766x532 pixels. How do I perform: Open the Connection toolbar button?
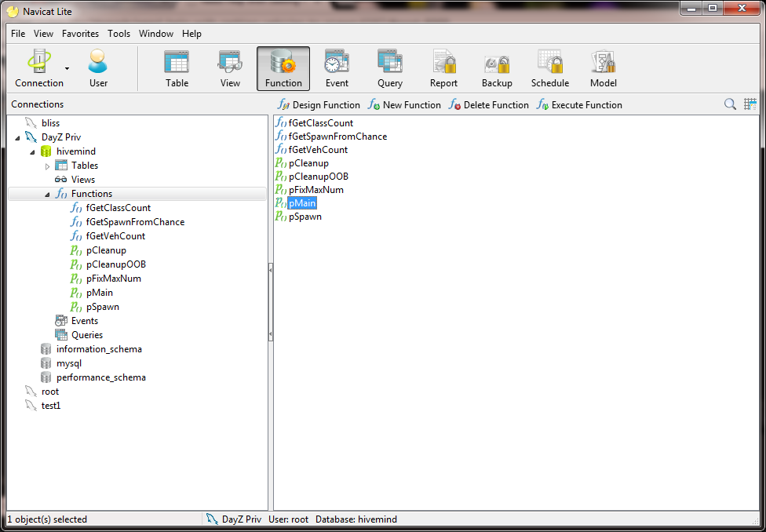[x=39, y=68]
